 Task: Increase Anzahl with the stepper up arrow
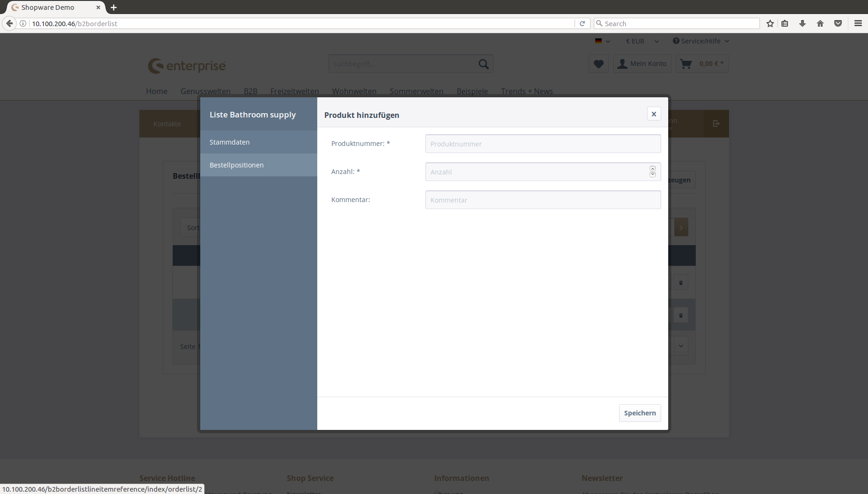(x=652, y=169)
